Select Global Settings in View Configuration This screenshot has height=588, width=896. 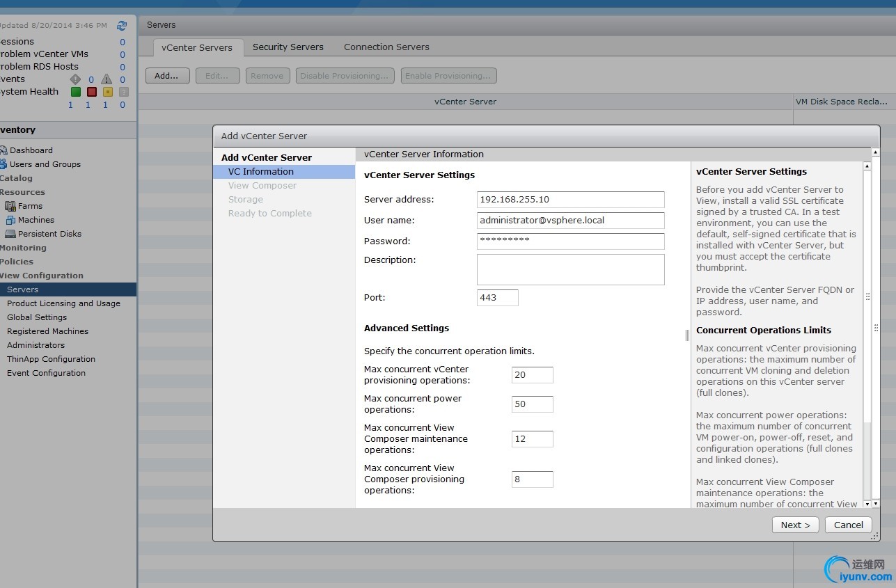[37, 317]
